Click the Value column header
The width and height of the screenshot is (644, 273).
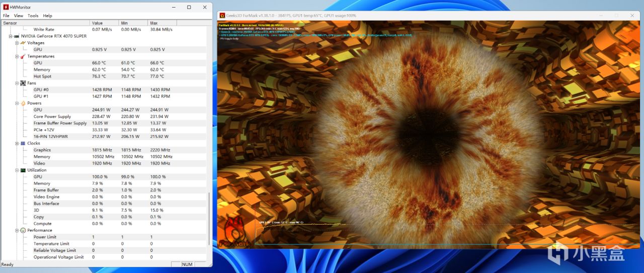[x=104, y=23]
